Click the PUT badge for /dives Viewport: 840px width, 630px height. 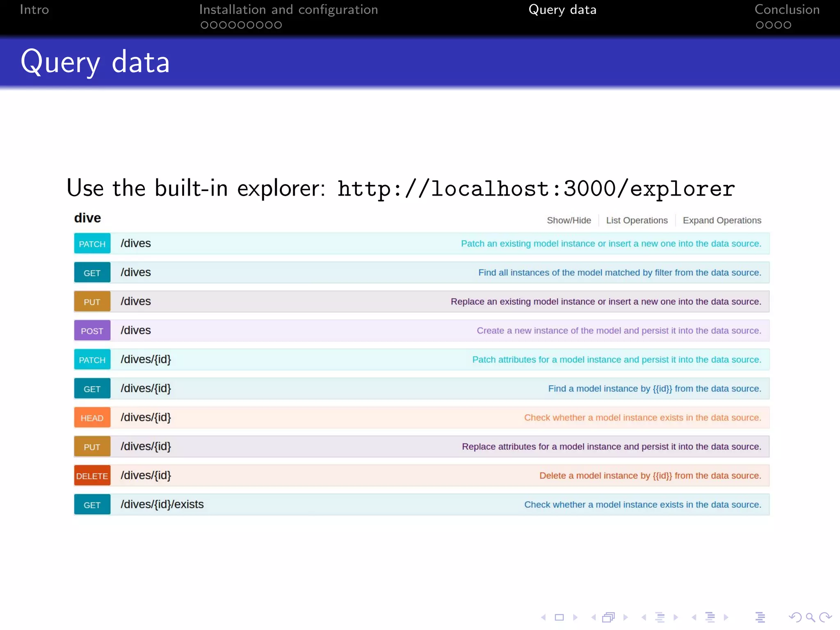click(92, 302)
